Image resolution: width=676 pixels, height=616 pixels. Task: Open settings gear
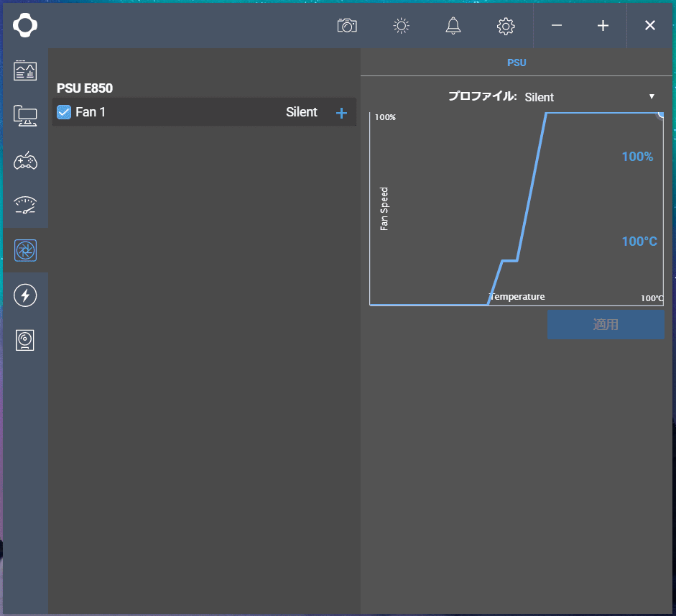click(x=506, y=27)
